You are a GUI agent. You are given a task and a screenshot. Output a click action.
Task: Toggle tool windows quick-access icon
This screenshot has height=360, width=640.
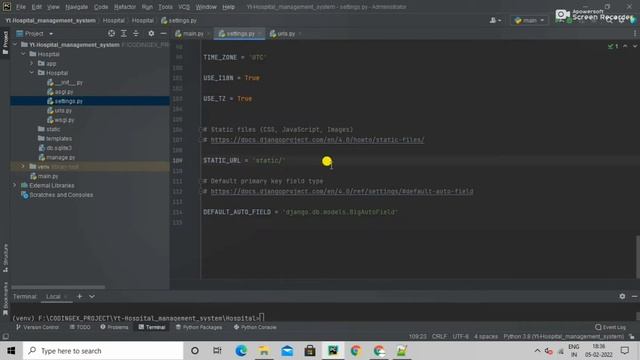click(5, 336)
